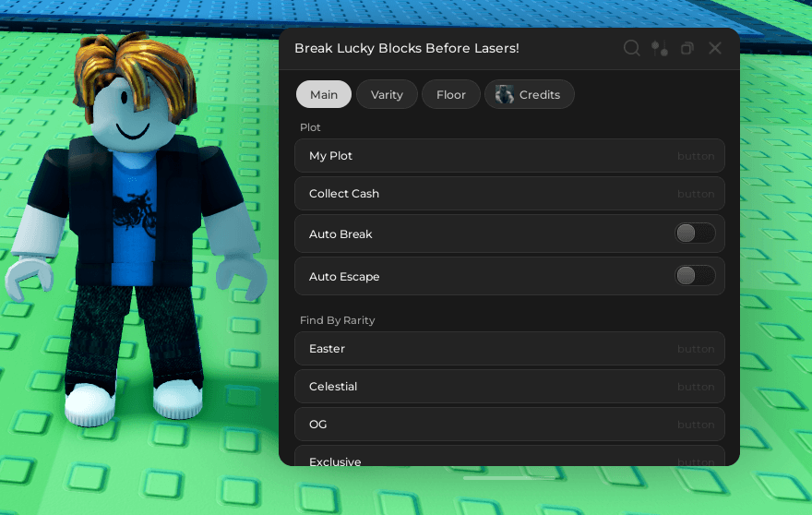Choose the Exclusive rarity button
Image resolution: width=812 pixels, height=515 pixels.
point(509,456)
